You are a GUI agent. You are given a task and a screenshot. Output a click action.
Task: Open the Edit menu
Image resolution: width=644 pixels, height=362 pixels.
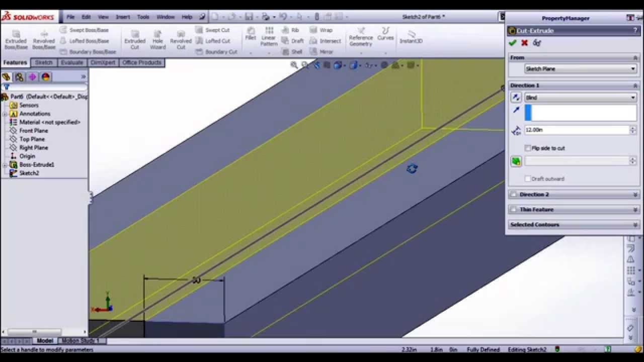pos(87,17)
